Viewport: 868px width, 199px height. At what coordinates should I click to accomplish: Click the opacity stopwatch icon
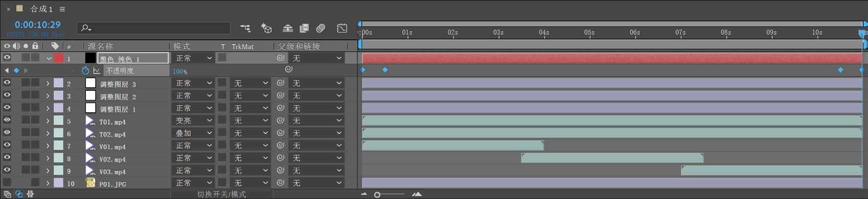point(85,70)
